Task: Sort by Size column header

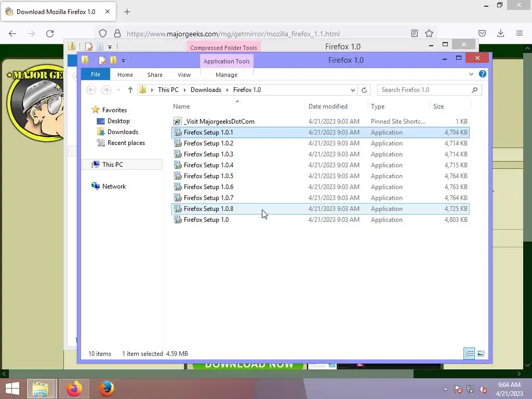Action: [438, 106]
